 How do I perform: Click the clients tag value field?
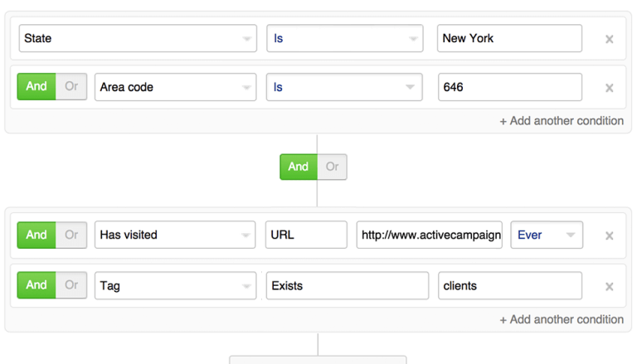(509, 286)
